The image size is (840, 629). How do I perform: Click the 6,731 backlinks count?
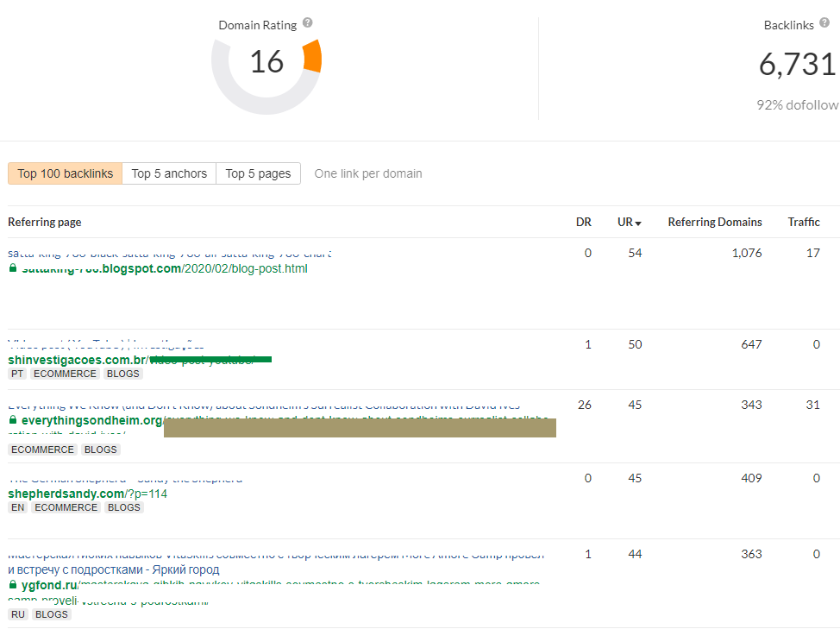pos(797,65)
